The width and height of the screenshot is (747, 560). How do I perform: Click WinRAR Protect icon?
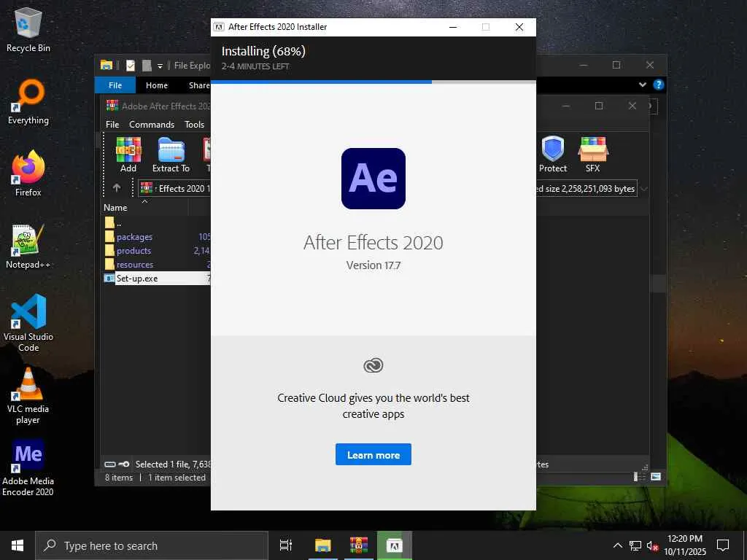click(553, 155)
